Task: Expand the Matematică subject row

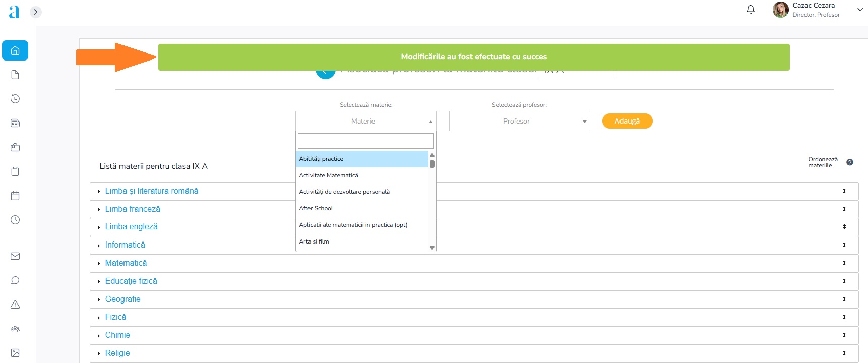Action: click(126, 263)
